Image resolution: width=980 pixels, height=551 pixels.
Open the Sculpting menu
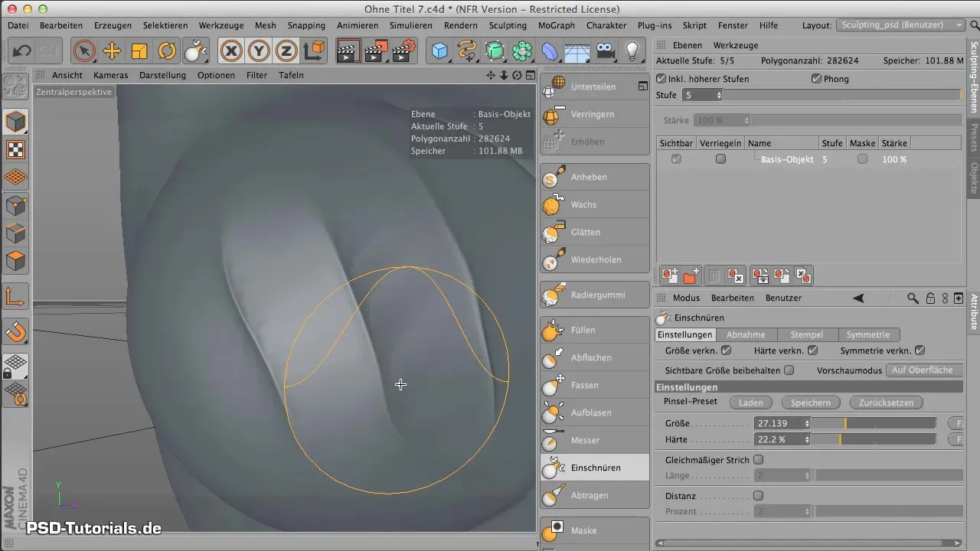tap(507, 25)
